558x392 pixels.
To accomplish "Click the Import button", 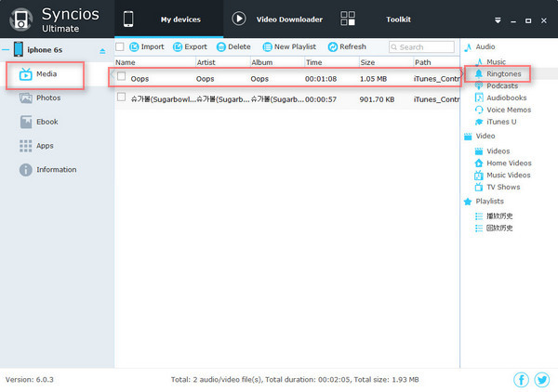I will click(147, 47).
